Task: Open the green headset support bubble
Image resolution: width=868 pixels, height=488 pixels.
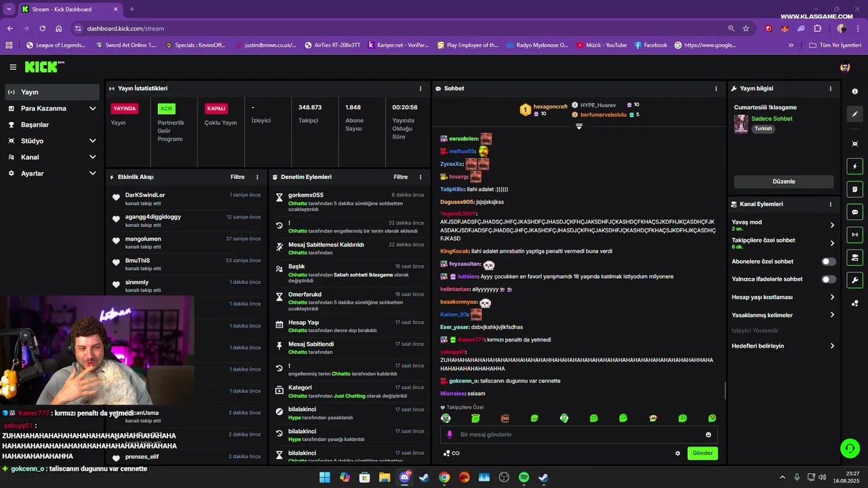Action: pos(850,448)
